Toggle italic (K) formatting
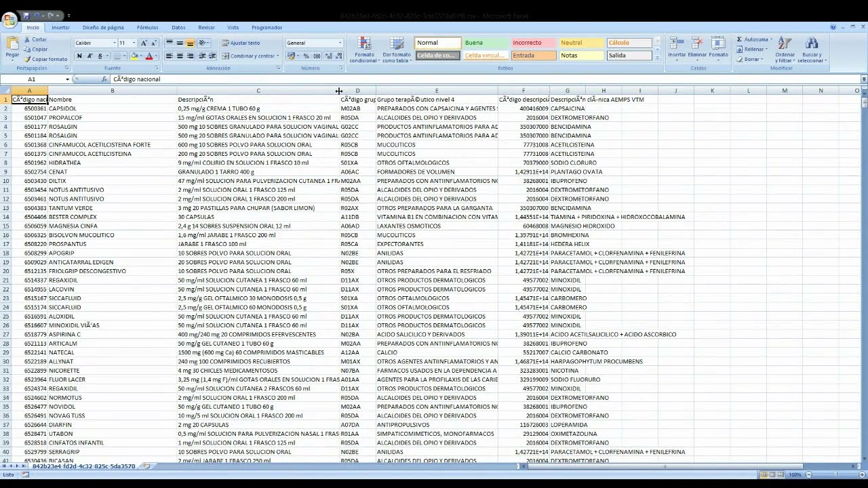 [x=90, y=56]
